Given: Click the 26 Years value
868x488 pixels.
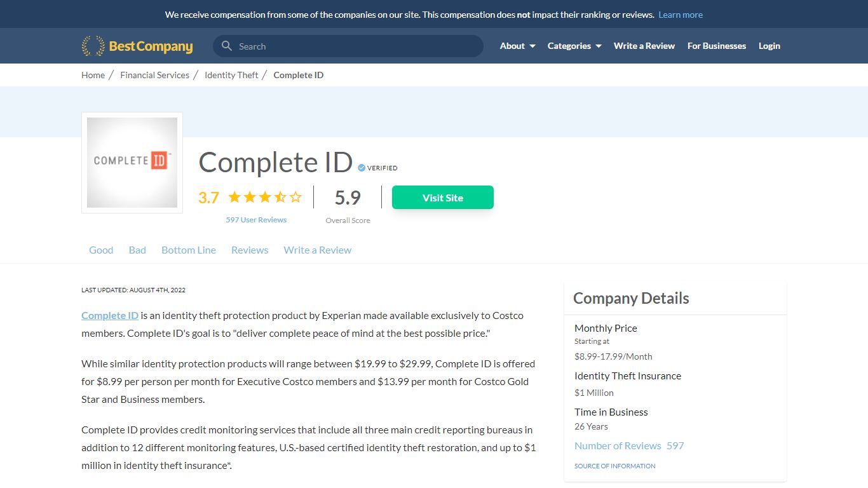Looking at the screenshot, I should click(591, 426).
